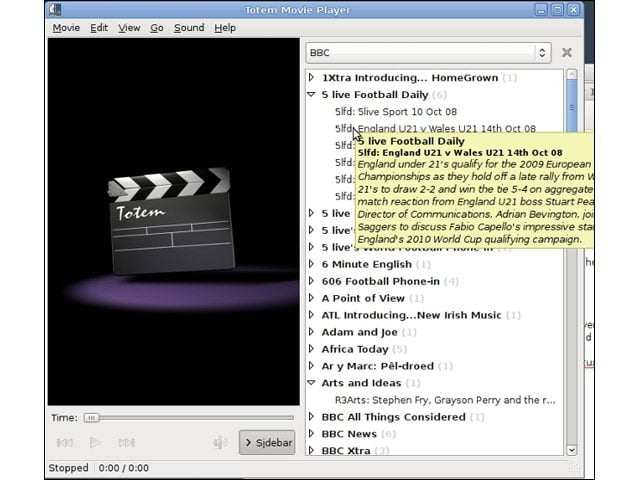Click the previous track button
Screen dimensions: 640x480
pyautogui.click(x=65, y=442)
